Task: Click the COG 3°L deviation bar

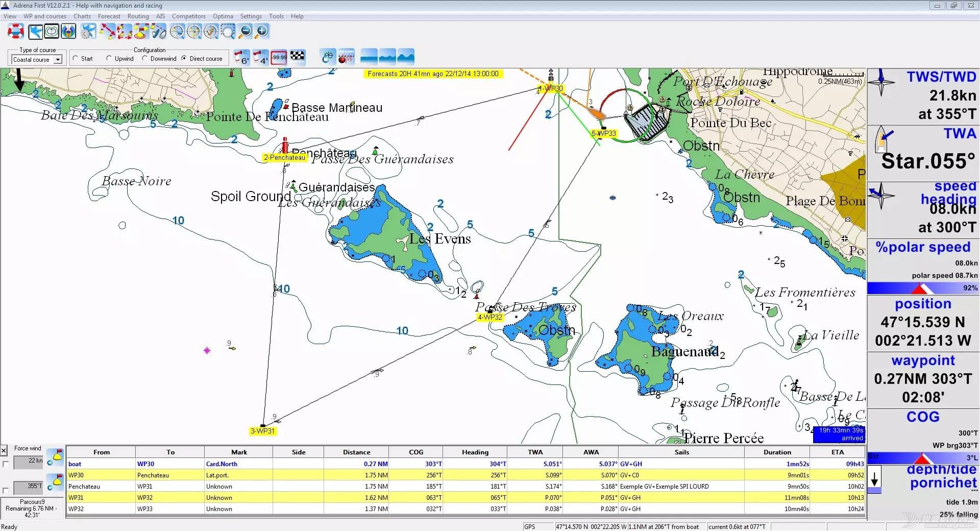Action: [x=923, y=457]
